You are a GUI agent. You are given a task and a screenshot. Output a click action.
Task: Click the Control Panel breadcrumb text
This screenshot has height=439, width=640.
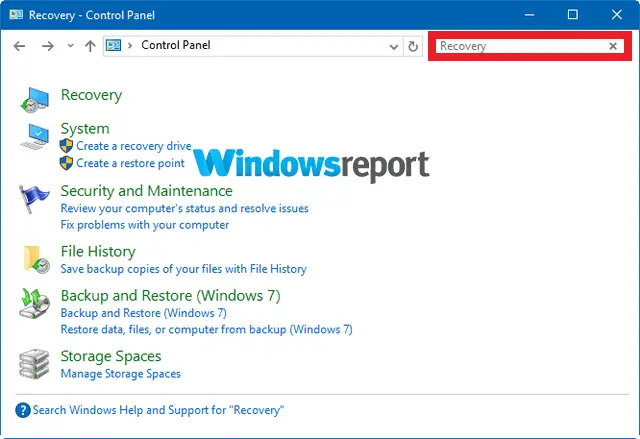pos(176,45)
